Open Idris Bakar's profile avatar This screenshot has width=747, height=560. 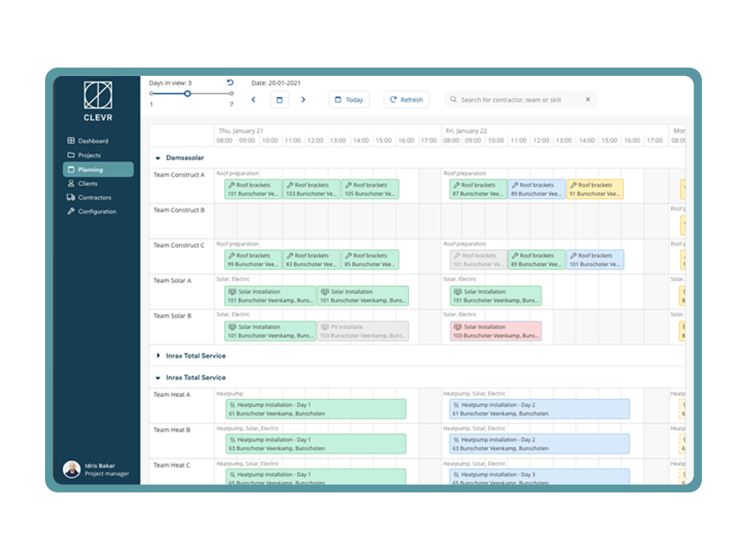pyautogui.click(x=71, y=469)
